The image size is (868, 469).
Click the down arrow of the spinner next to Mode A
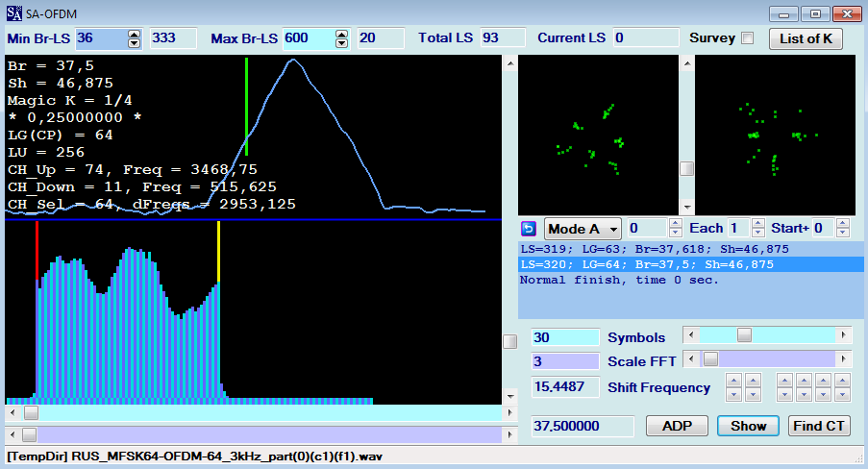[x=676, y=233]
